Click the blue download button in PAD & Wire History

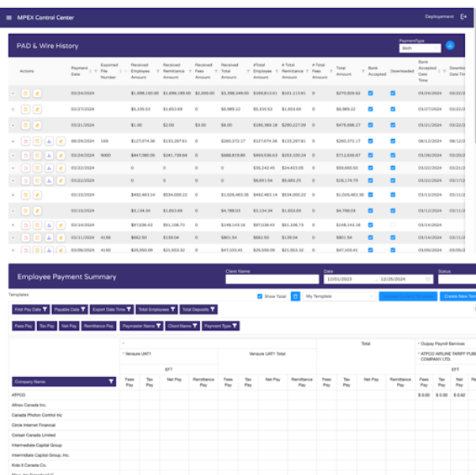450,46
